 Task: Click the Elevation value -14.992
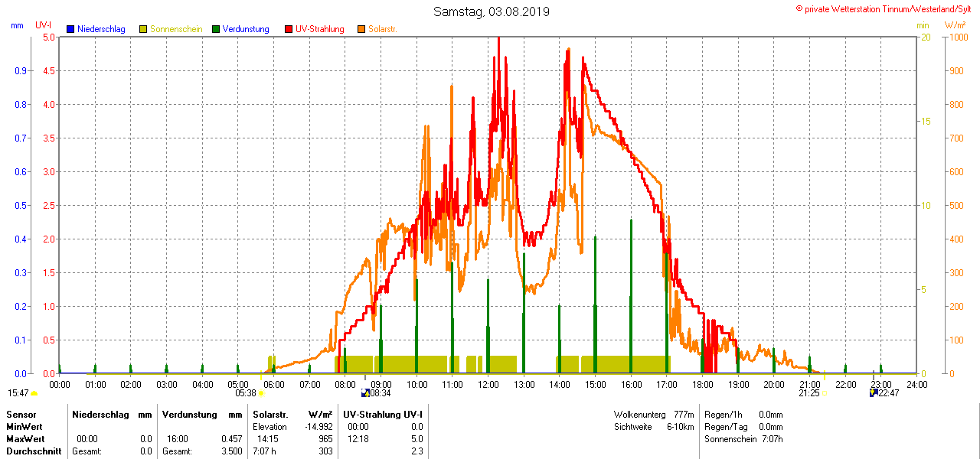tap(320, 427)
